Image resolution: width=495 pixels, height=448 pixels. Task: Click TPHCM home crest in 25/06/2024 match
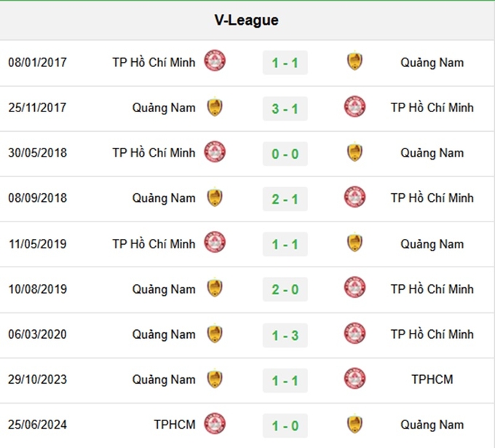(215, 423)
